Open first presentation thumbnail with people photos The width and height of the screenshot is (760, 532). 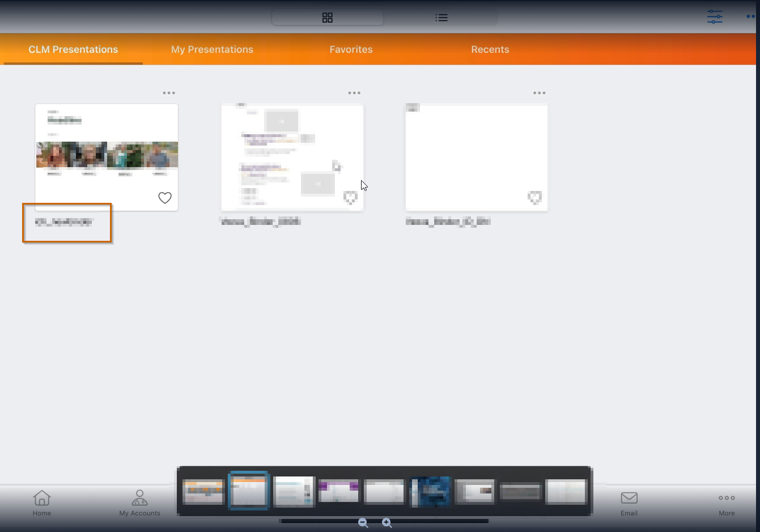(x=107, y=154)
